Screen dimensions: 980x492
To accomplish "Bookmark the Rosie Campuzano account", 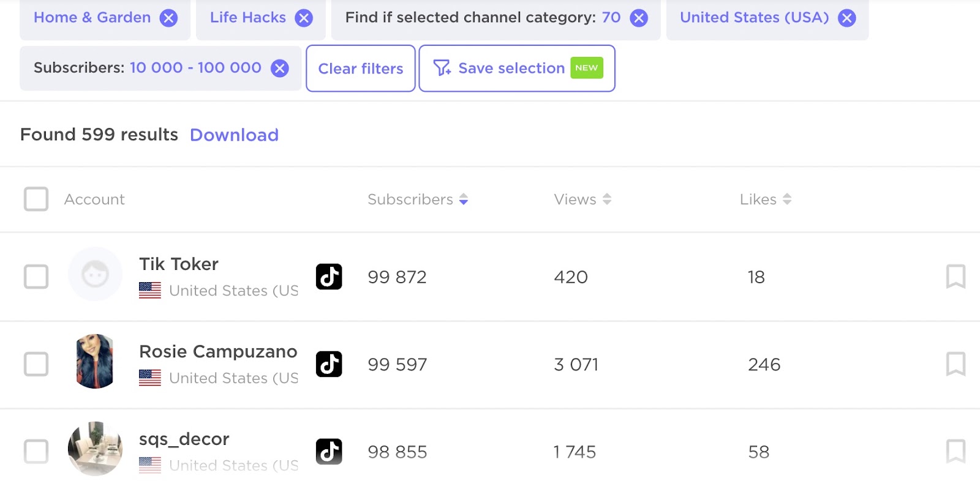I will (956, 364).
